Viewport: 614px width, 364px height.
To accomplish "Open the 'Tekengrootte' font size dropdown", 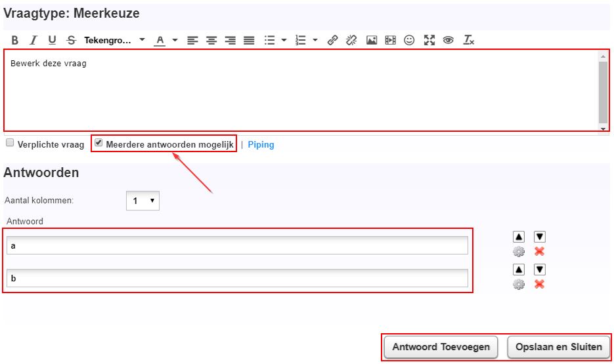I will [115, 40].
